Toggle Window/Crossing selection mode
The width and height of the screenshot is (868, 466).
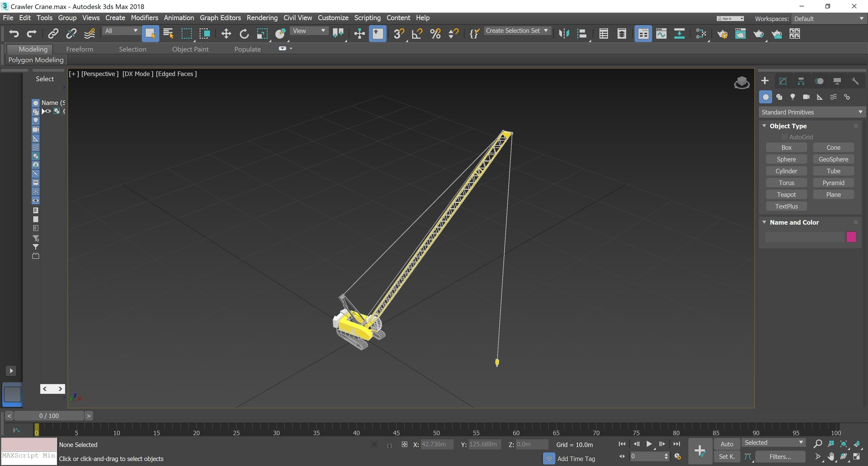pyautogui.click(x=205, y=33)
